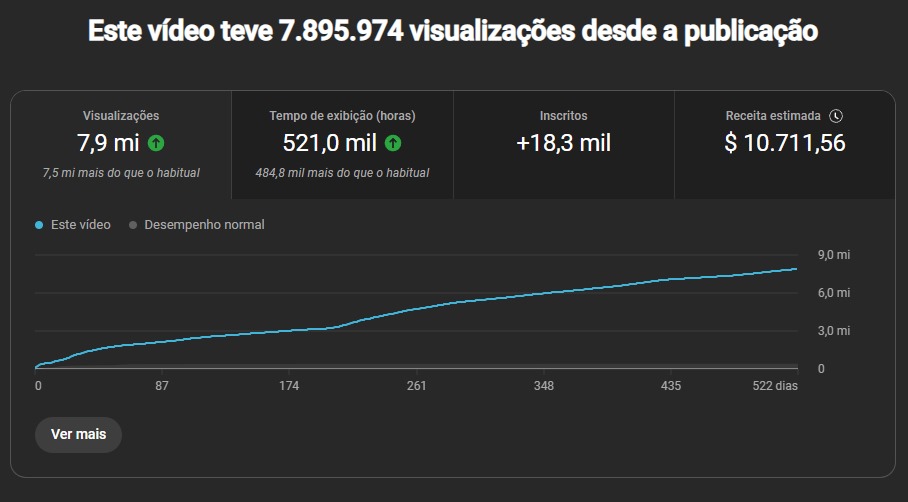This screenshot has height=502, width=908.
Task: Click the green up arrow beside 7,9 mi
Action: tap(156, 143)
